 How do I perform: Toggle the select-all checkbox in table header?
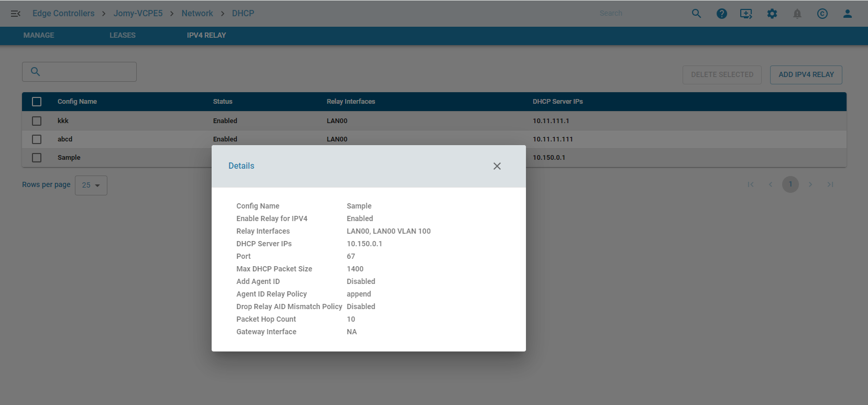pyautogui.click(x=37, y=102)
